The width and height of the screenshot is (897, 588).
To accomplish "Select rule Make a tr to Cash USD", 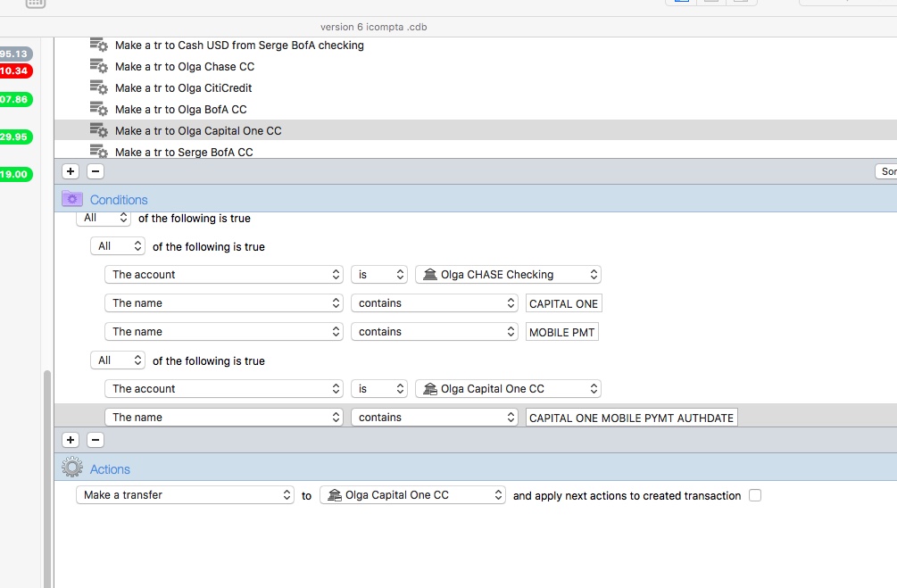I will [239, 45].
